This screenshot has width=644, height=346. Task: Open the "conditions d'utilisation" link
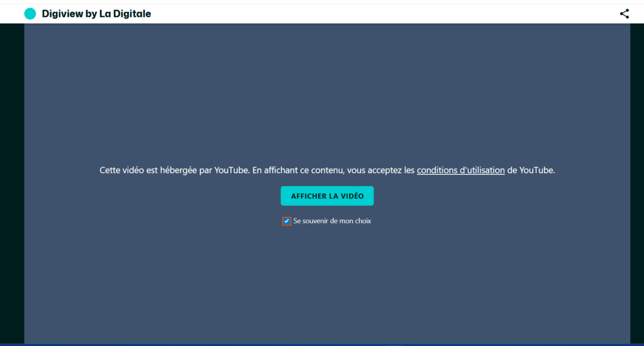(x=460, y=170)
